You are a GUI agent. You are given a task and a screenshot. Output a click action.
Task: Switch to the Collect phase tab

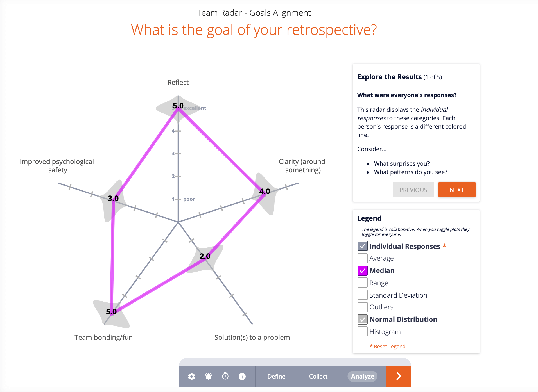(x=318, y=376)
